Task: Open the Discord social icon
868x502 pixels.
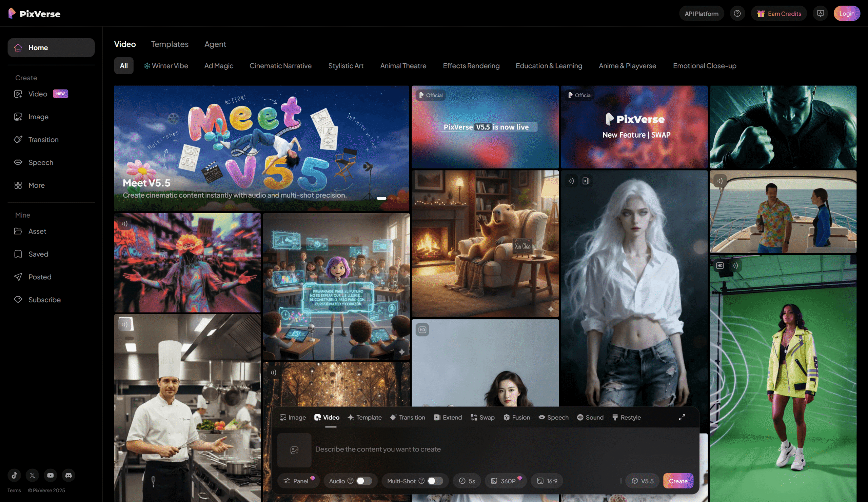Action: coord(68,475)
